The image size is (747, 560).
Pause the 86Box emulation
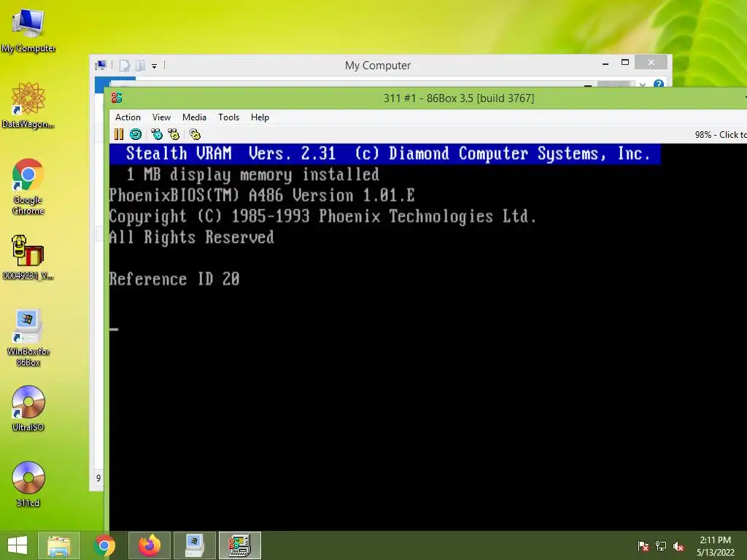coord(119,134)
